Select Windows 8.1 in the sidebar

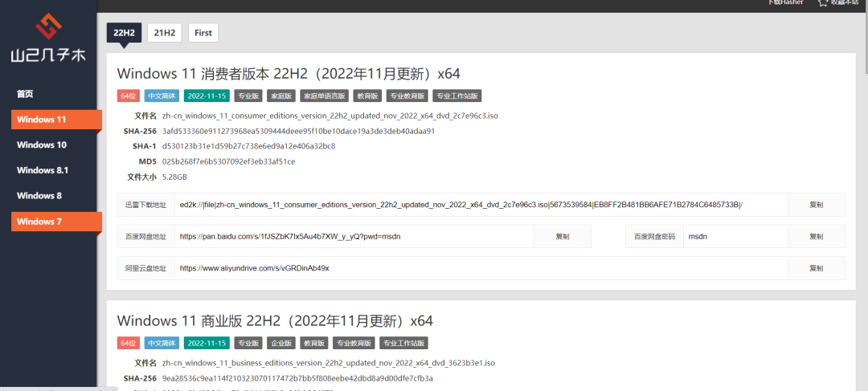point(42,170)
